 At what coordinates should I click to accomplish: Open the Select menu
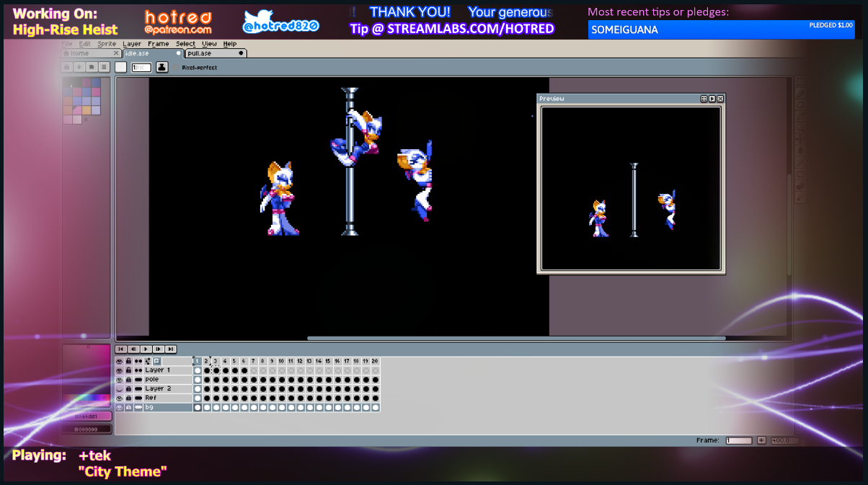pos(185,44)
